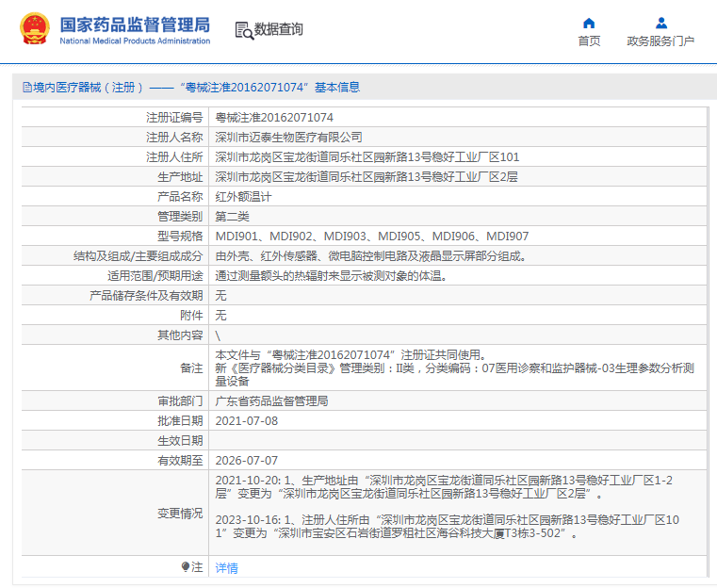
Task: Select the registration number 粤械注准20162071074 value
Action: [x=274, y=118]
